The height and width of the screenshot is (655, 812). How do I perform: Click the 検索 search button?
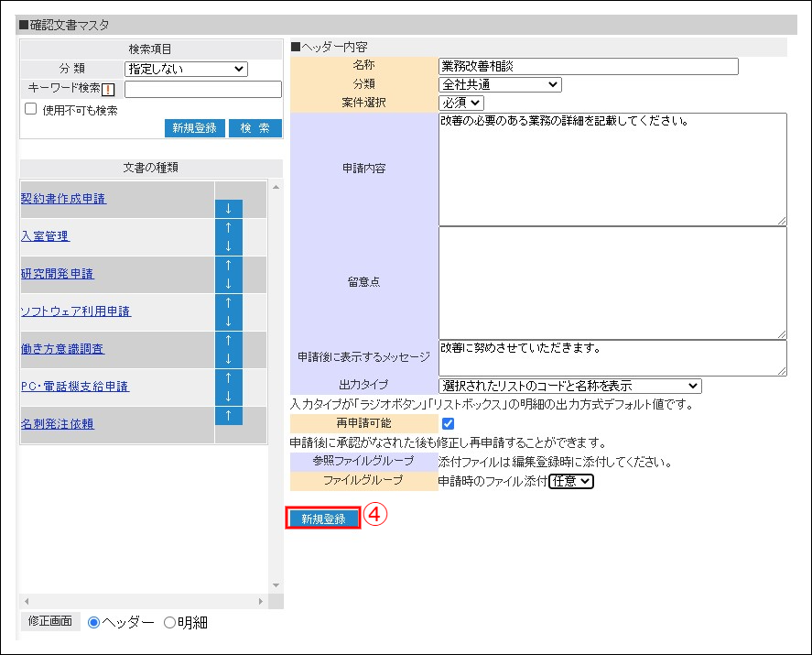pos(255,128)
